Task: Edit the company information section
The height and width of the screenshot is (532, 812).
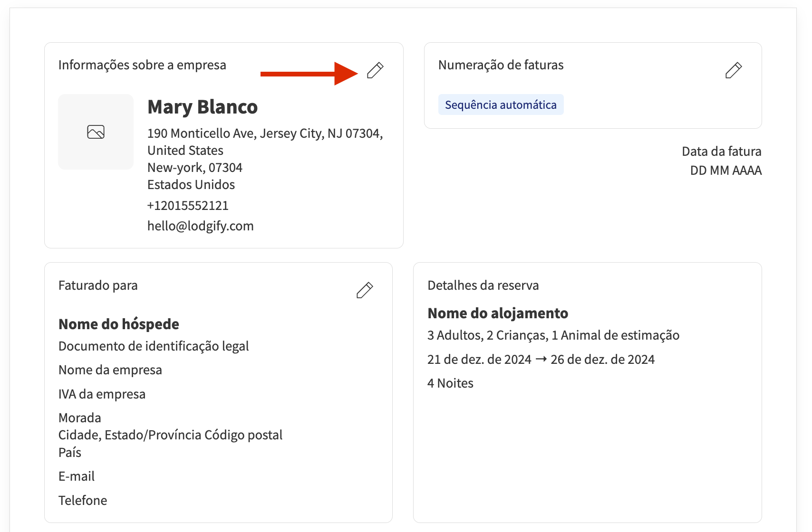Action: click(x=375, y=70)
